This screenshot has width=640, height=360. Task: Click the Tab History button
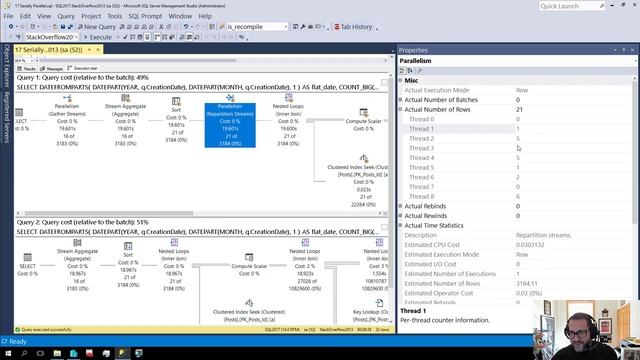(x=353, y=27)
